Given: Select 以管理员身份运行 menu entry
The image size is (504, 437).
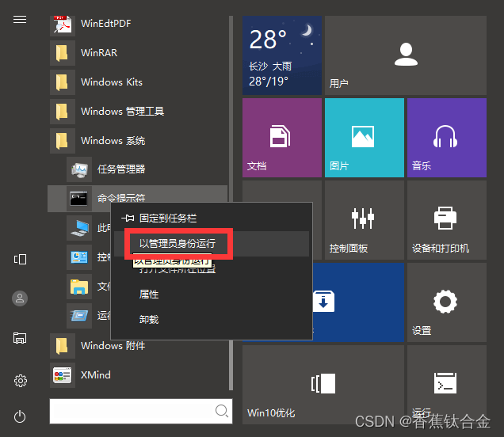Looking at the screenshot, I should (x=212, y=244).
